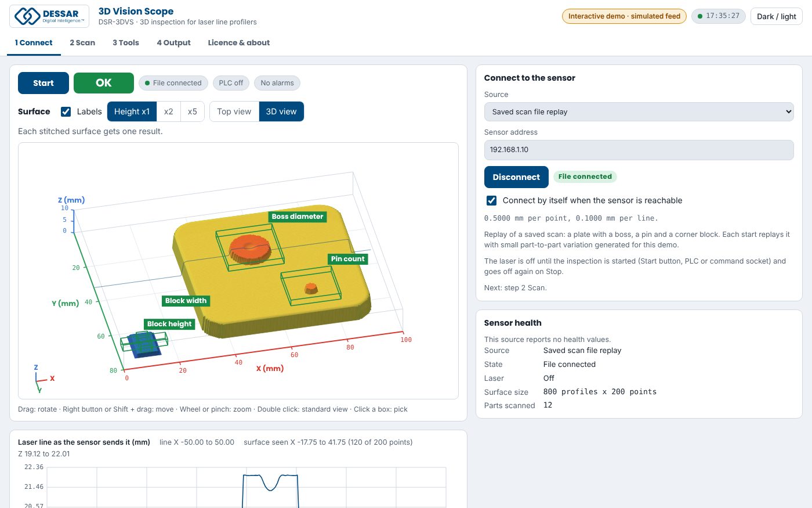Viewport: 812px width, 508px height.
Task: Click the Parts scanned value 12
Action: point(548,405)
